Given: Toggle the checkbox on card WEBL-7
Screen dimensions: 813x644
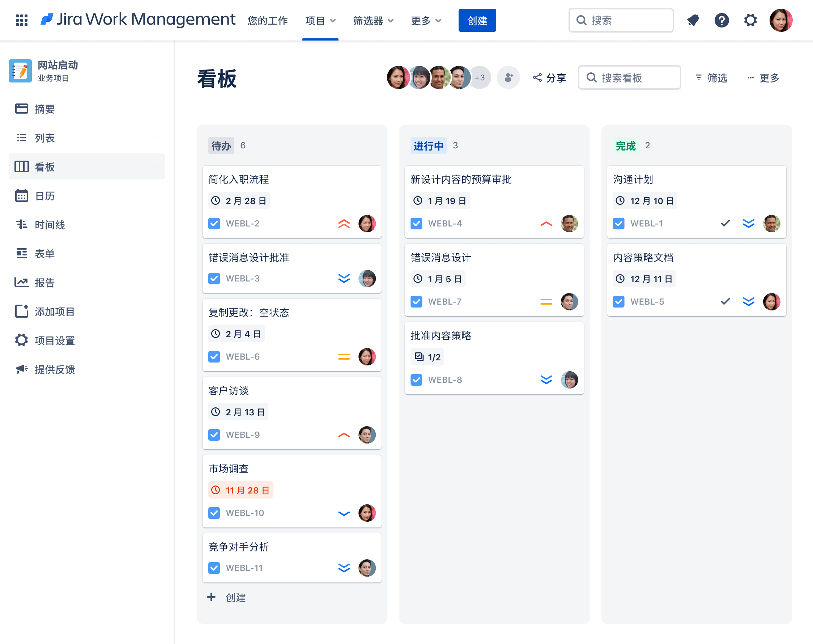Looking at the screenshot, I should 416,302.
